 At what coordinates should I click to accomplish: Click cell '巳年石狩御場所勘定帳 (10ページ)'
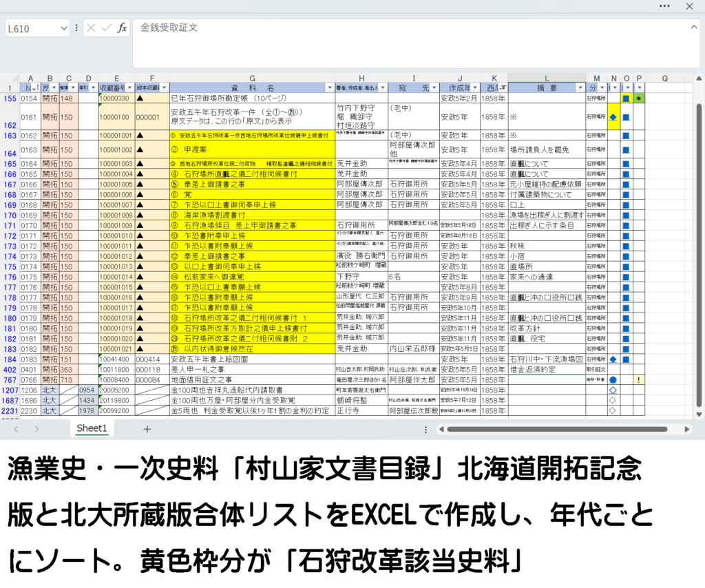coord(252,98)
